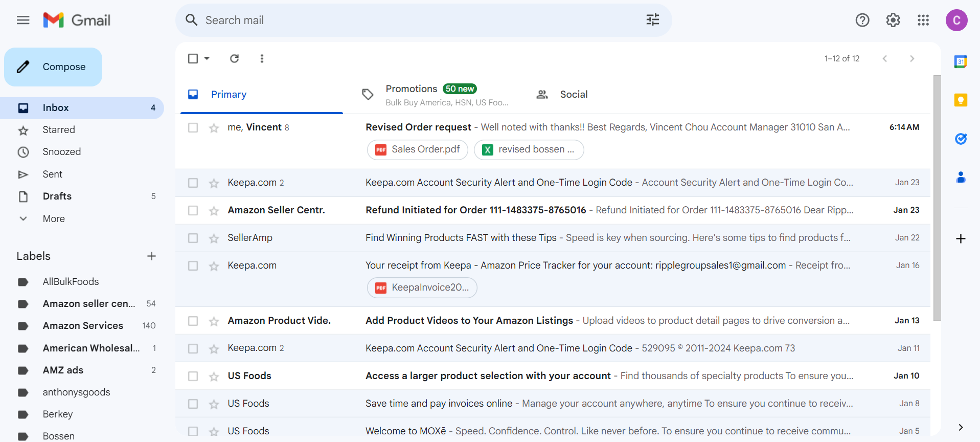Open Google Keep side panel
Viewport: 980px width, 442px height.
point(961,100)
